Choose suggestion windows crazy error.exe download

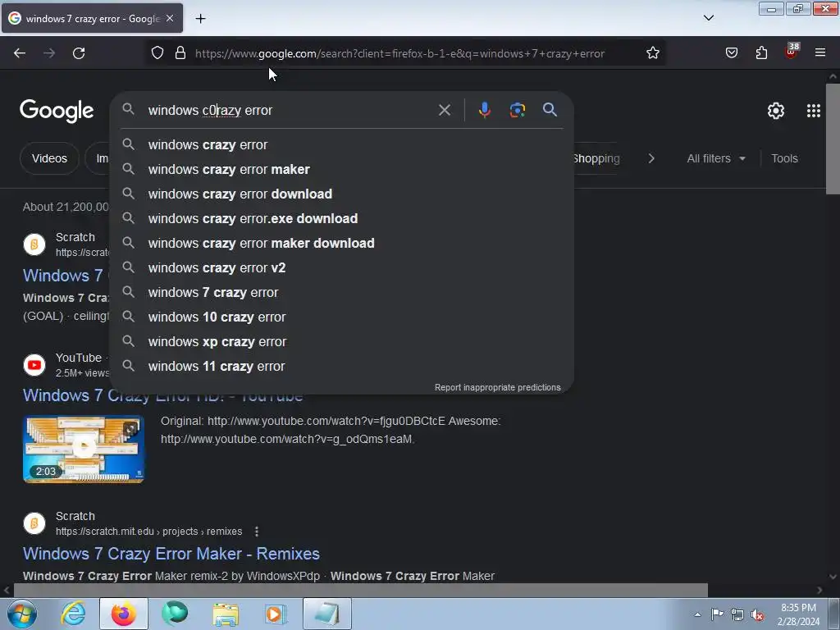342,218
